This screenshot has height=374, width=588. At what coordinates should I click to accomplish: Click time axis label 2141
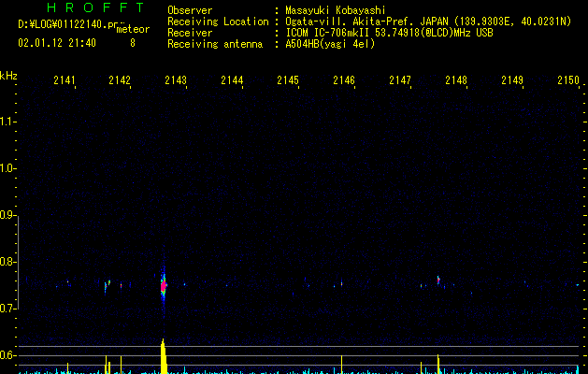[x=65, y=80]
